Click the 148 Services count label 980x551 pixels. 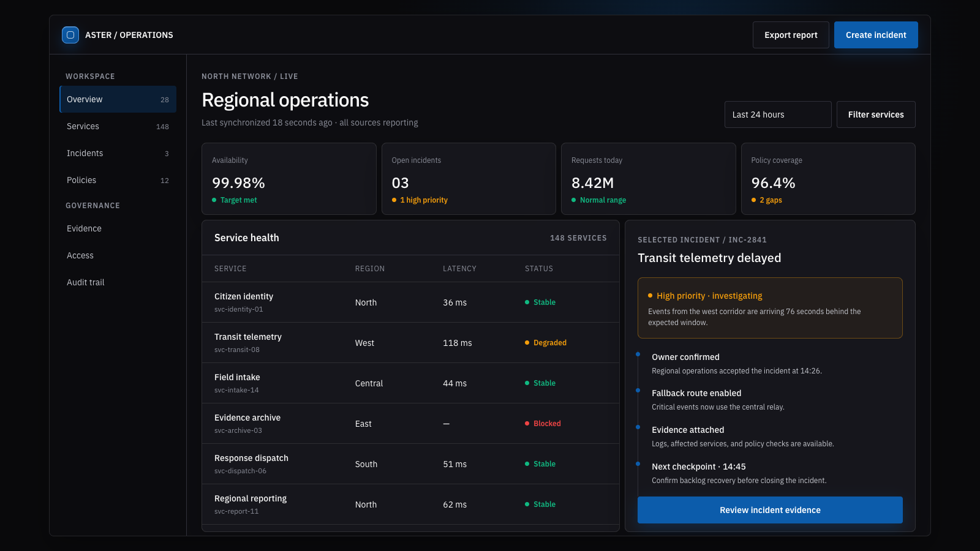(578, 238)
